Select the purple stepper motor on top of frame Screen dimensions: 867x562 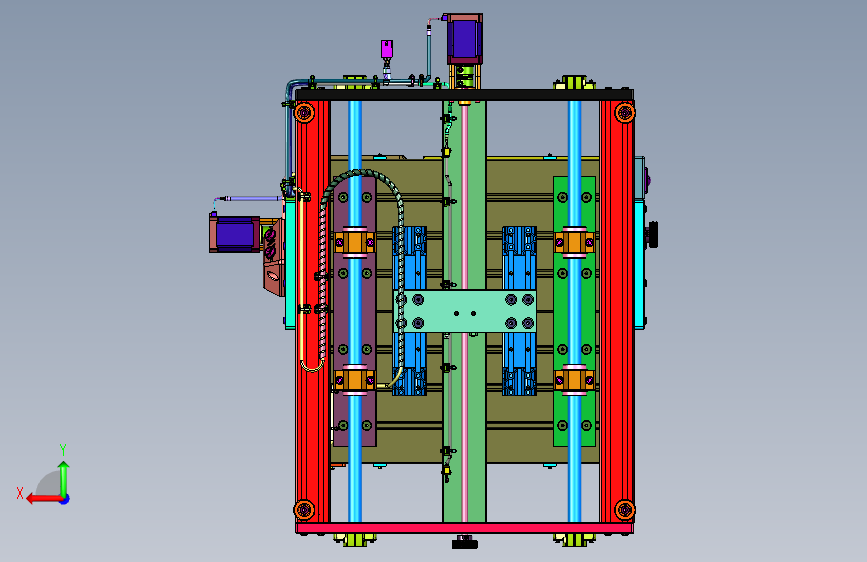(464, 39)
